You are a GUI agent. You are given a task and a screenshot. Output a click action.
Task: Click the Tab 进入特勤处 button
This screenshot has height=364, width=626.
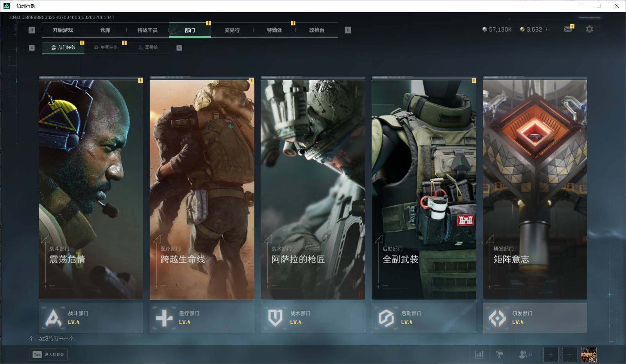48,354
